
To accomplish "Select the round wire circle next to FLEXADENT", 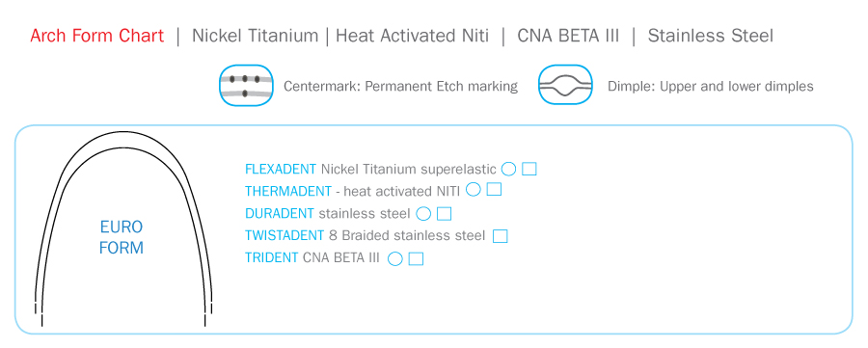I will [x=508, y=169].
